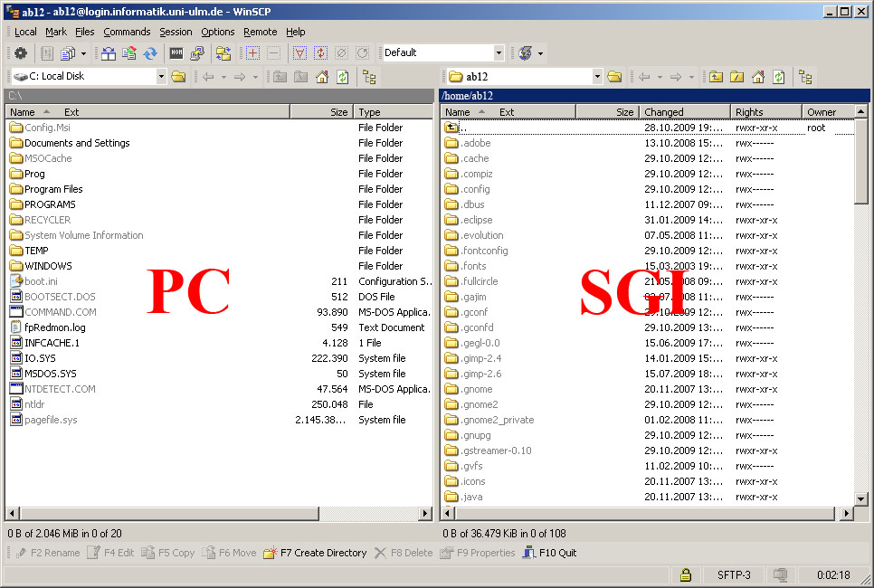Image resolution: width=874 pixels, height=588 pixels.
Task: Click the Invert Selection icon
Action: [320, 53]
